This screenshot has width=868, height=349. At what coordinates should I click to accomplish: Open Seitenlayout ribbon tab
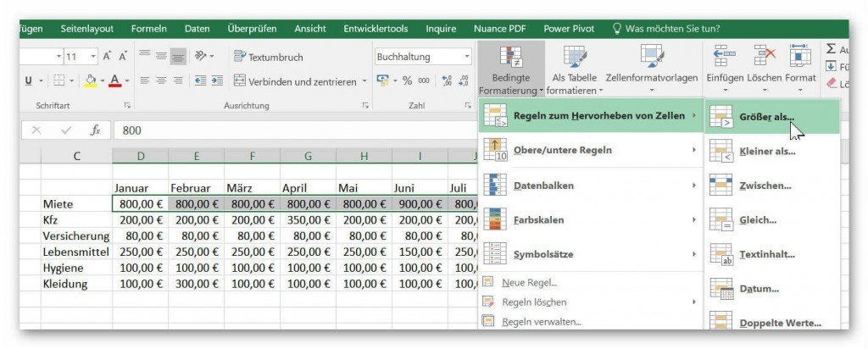point(87,29)
